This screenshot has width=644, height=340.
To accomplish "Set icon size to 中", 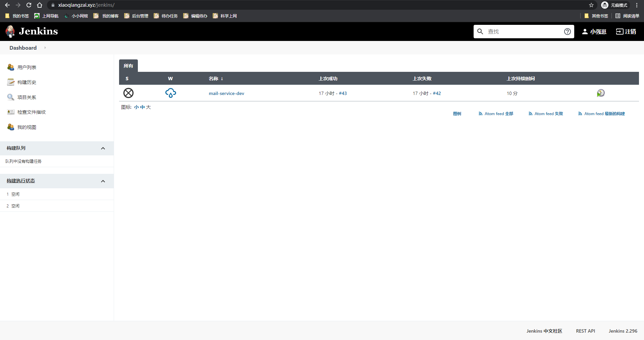I will [142, 107].
